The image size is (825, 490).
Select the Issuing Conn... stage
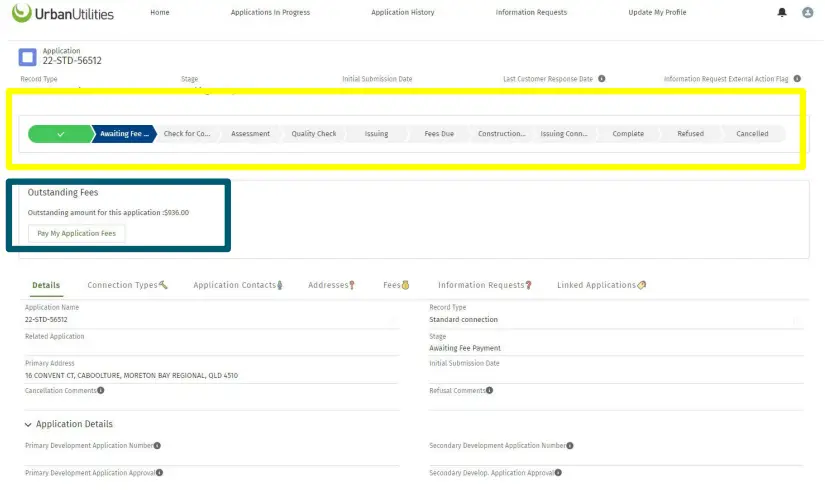564,134
